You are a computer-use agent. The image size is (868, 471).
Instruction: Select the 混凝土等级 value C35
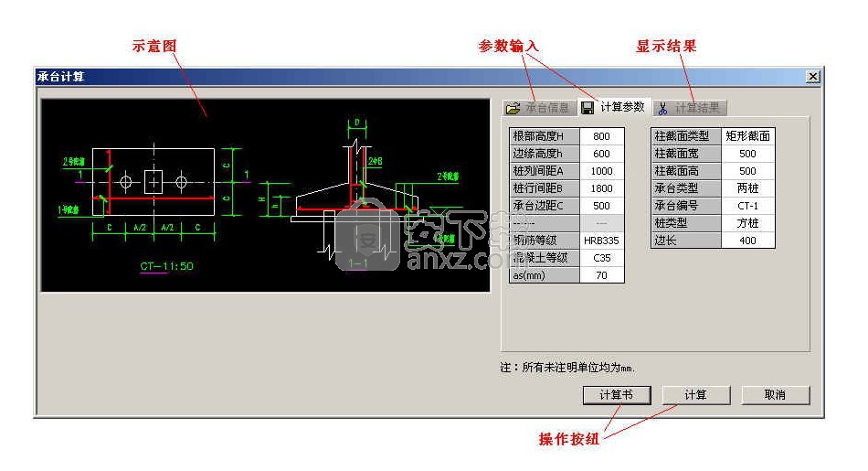click(601, 258)
